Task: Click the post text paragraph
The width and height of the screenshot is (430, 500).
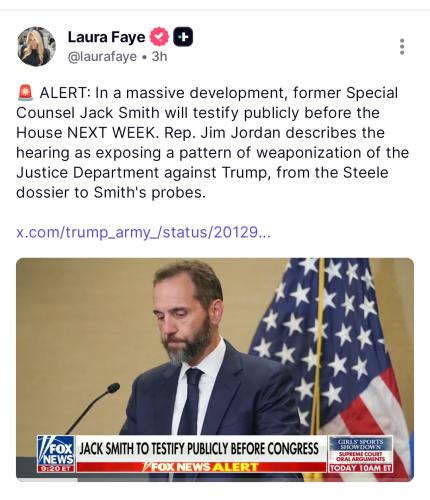Action: 213,142
